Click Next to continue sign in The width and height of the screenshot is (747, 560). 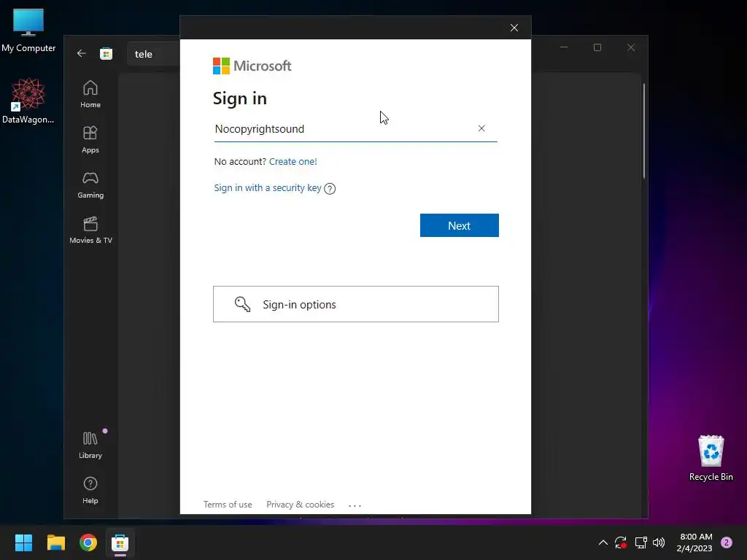pos(460,225)
